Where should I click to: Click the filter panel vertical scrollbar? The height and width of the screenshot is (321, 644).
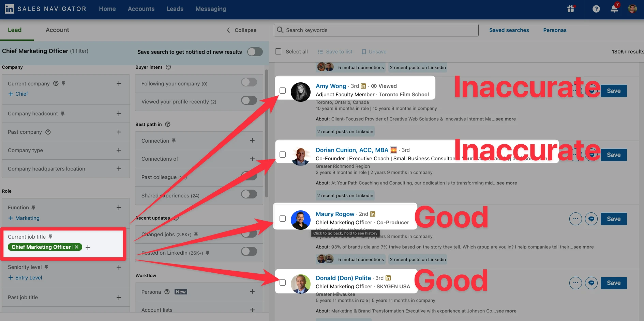(x=267, y=133)
